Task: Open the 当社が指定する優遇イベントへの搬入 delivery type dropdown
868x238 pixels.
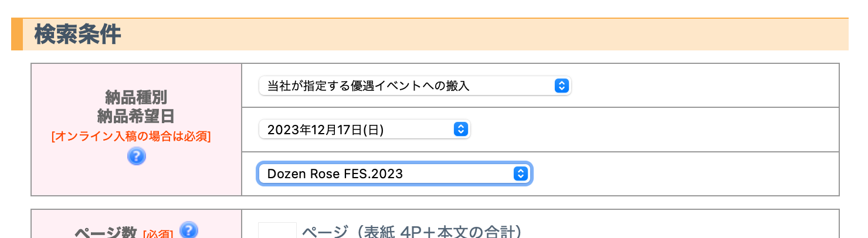Action: pos(415,86)
